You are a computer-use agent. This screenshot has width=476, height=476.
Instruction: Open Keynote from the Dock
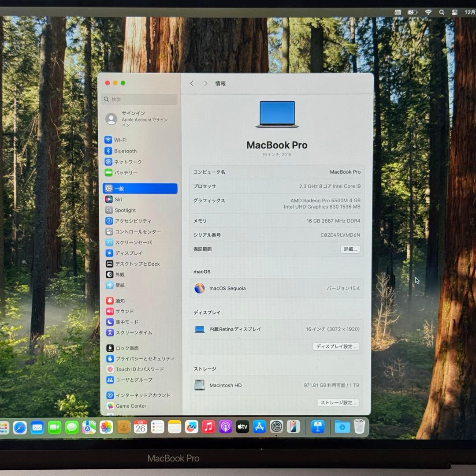319,427
